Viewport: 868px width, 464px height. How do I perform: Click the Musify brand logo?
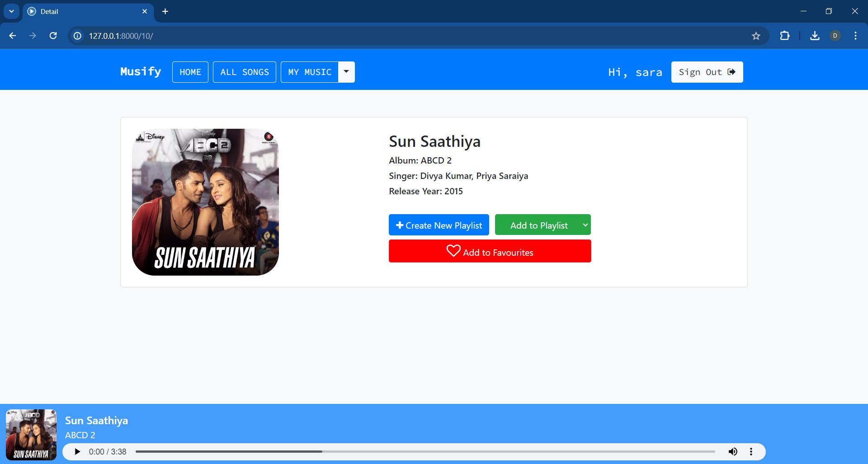point(141,72)
